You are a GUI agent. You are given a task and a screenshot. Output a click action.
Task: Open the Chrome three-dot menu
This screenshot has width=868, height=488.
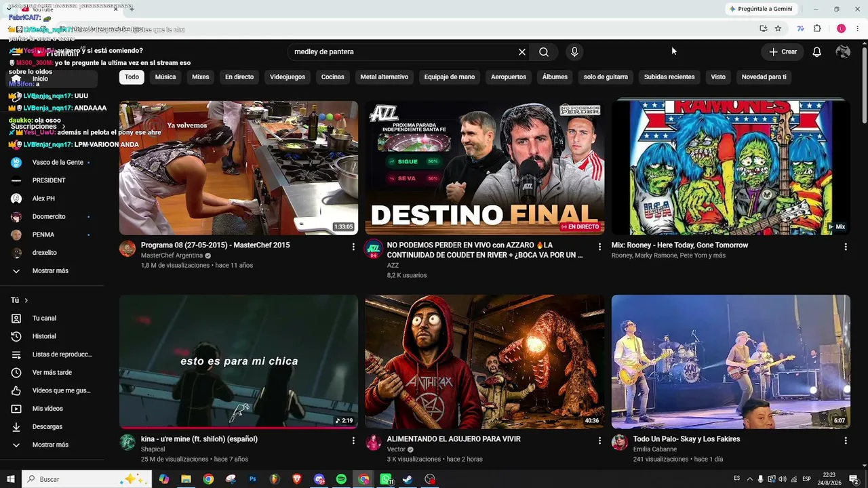858,28
